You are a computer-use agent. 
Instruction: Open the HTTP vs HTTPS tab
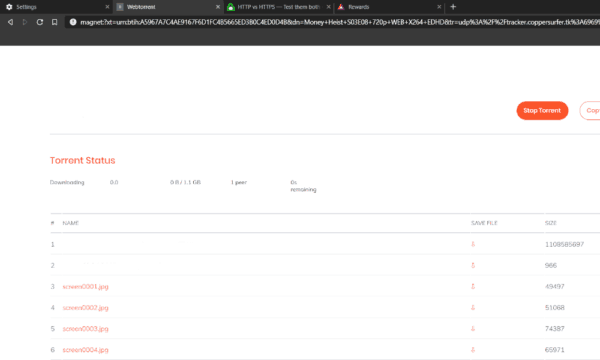pyautogui.click(x=278, y=7)
